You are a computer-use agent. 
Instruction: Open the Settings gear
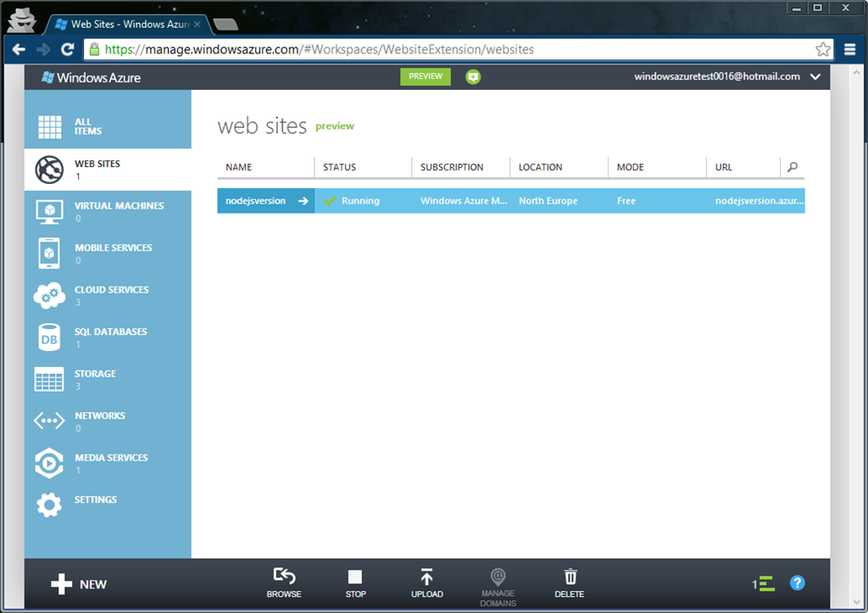click(x=50, y=504)
